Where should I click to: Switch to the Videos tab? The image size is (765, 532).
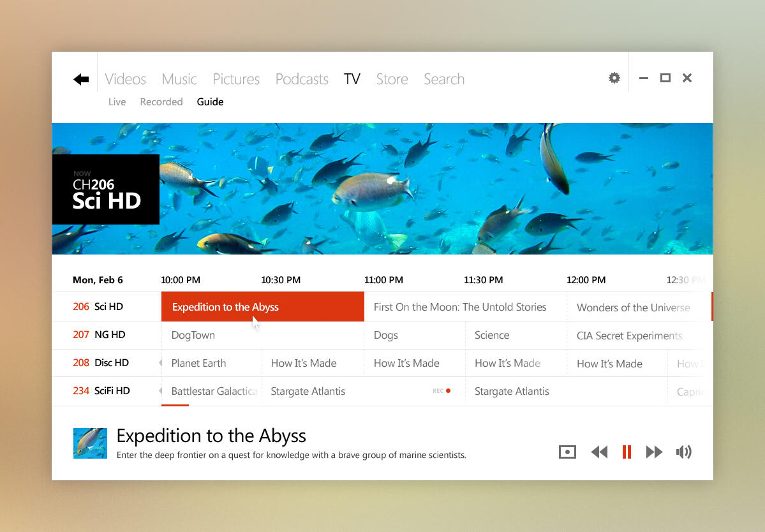tap(125, 79)
